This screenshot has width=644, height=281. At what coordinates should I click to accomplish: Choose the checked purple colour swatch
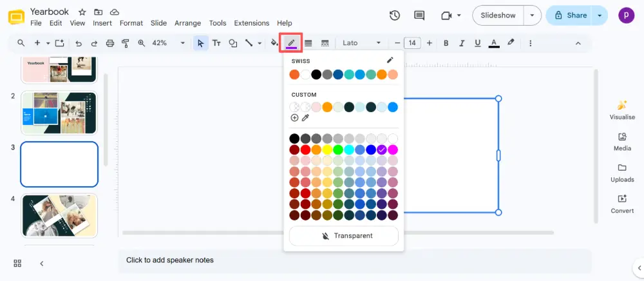[382, 150]
